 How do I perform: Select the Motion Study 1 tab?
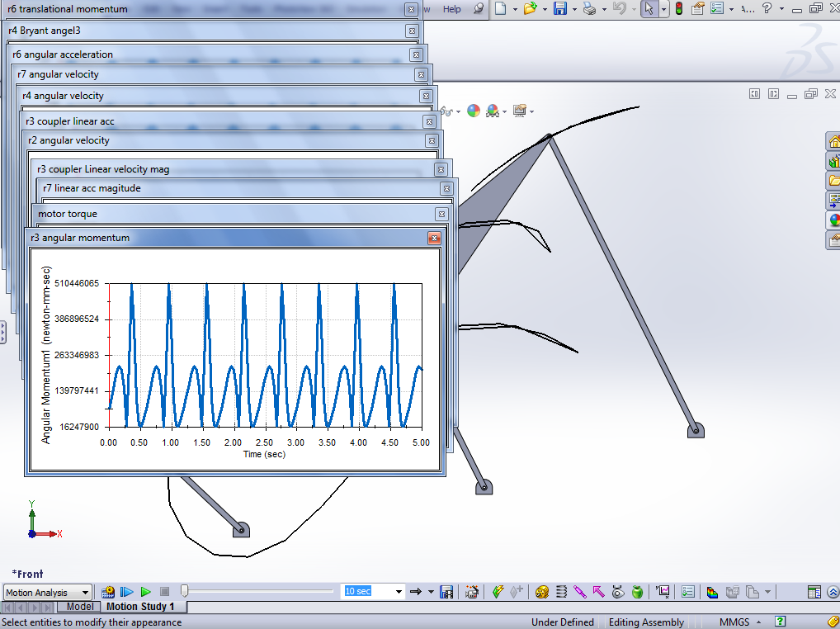(x=140, y=607)
